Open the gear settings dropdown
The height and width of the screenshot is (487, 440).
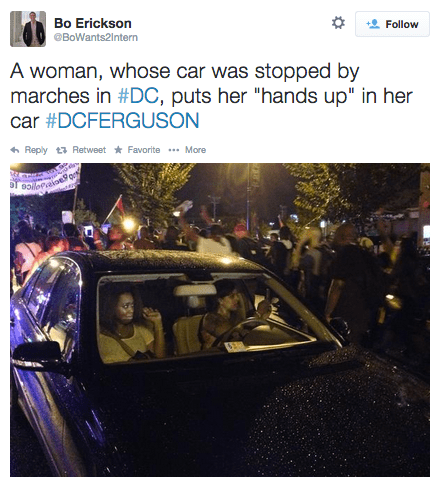[x=338, y=23]
